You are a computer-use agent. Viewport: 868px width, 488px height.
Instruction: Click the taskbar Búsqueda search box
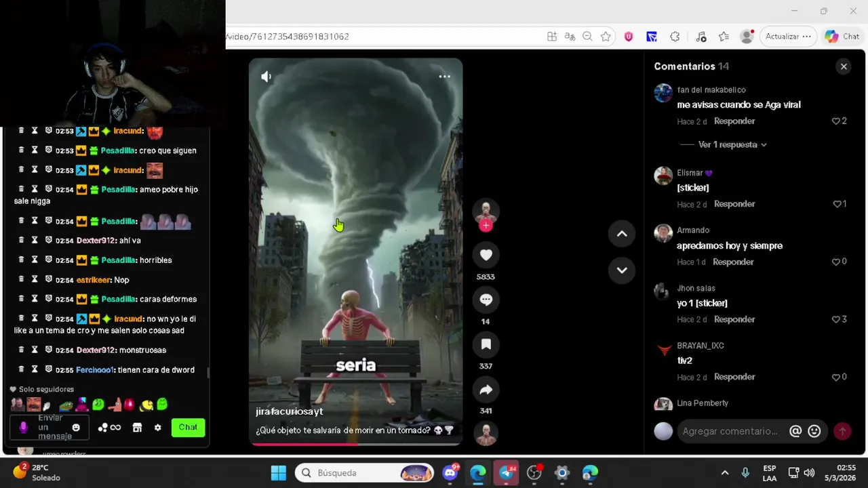point(365,472)
